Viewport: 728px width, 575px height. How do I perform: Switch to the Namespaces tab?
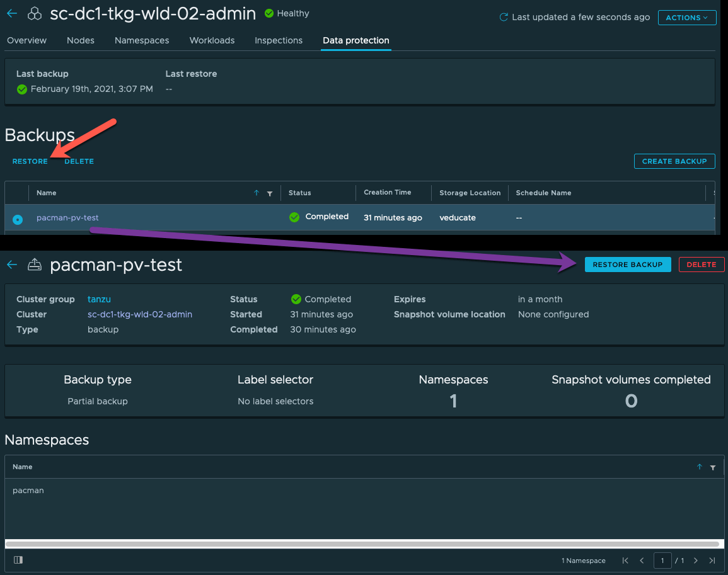tap(142, 40)
